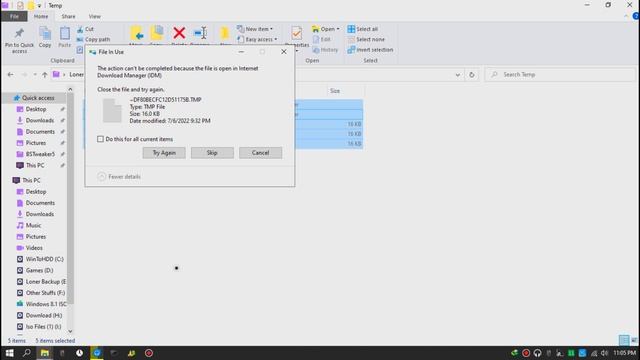This screenshot has height=360, width=640.
Task: Switch to the Home ribbon tab
Action: [x=41, y=16]
